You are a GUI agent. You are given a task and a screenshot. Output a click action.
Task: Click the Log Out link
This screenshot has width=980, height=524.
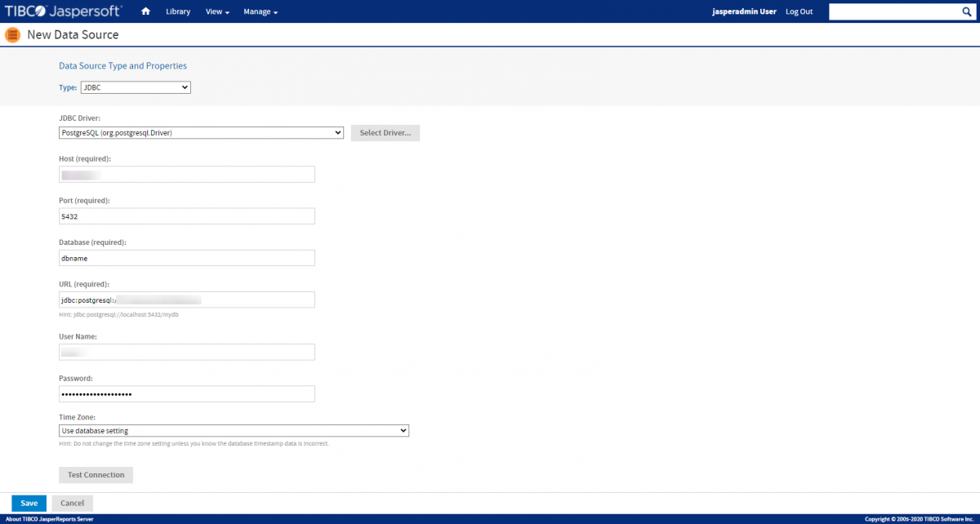pos(799,11)
